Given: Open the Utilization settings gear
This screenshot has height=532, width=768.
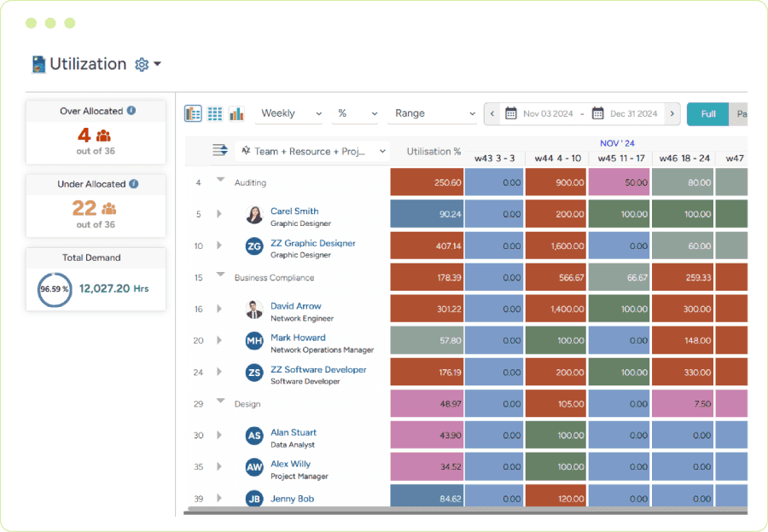Looking at the screenshot, I should pos(143,64).
